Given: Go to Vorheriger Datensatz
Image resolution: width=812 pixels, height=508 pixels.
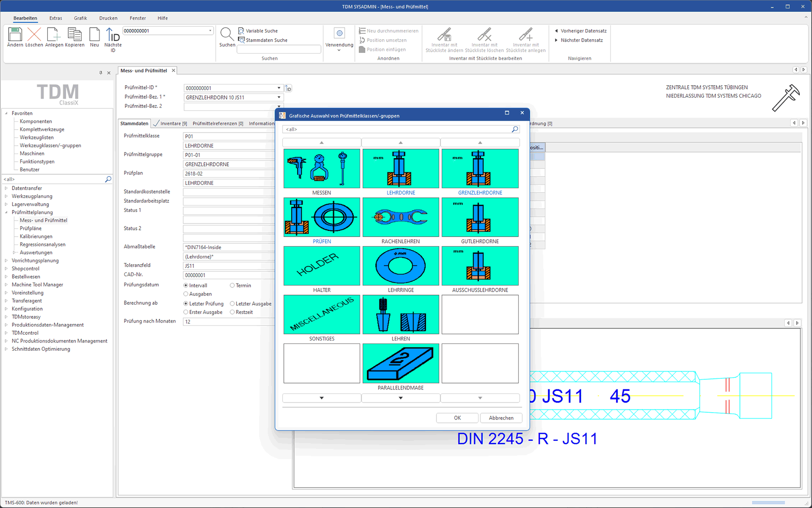Looking at the screenshot, I should 580,30.
